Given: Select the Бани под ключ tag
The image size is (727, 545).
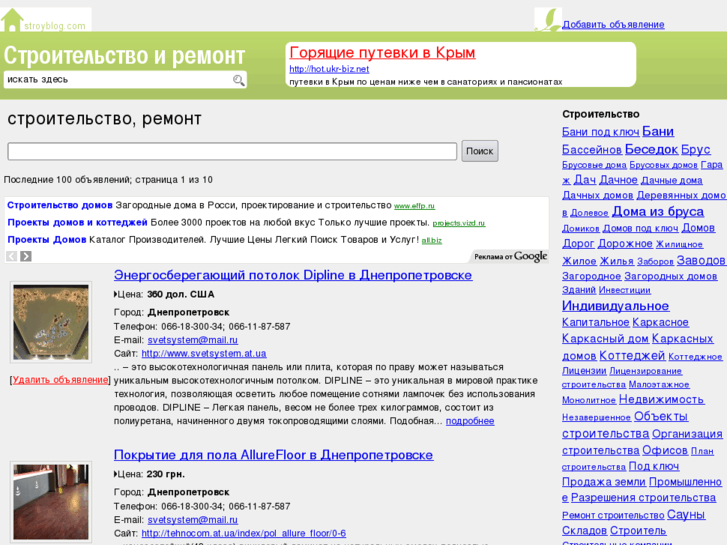Looking at the screenshot, I should (600, 132).
